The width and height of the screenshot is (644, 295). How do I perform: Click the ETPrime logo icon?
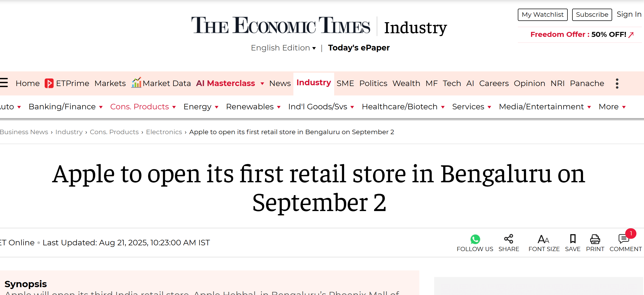click(49, 83)
